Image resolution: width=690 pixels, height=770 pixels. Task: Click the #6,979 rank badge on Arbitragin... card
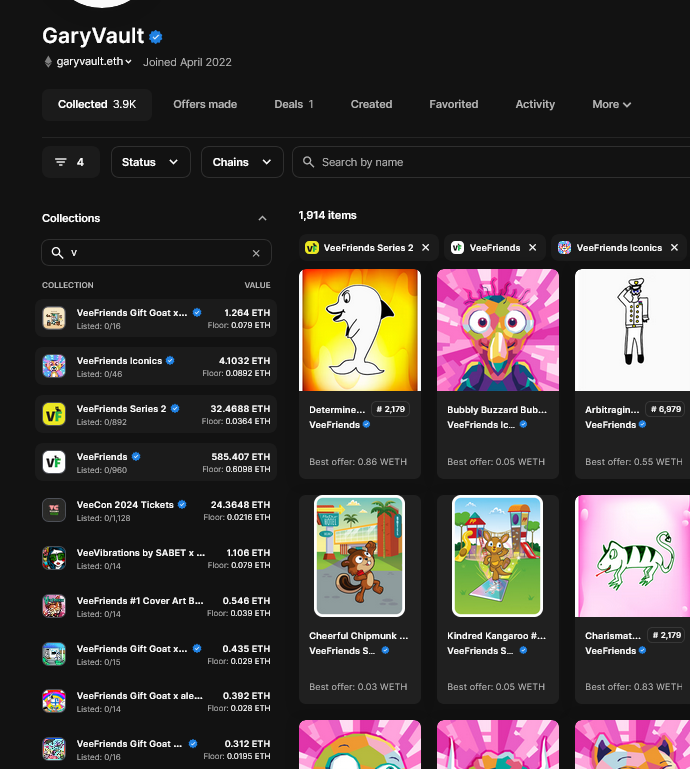(666, 409)
